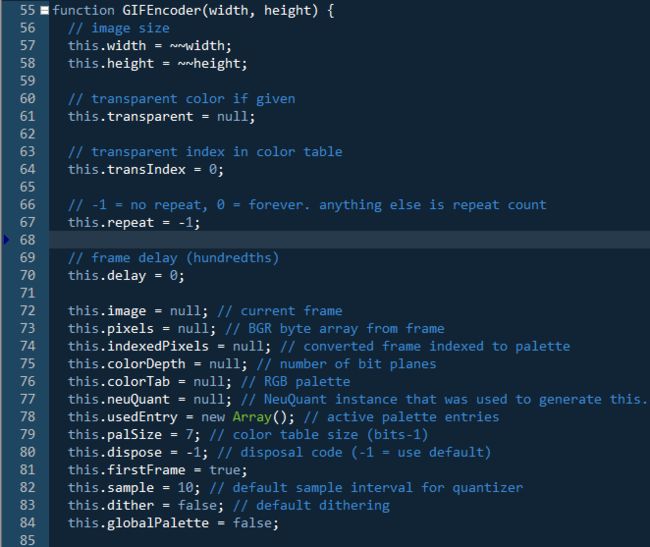
Task: Place cursor on empty line 68
Action: point(349,240)
